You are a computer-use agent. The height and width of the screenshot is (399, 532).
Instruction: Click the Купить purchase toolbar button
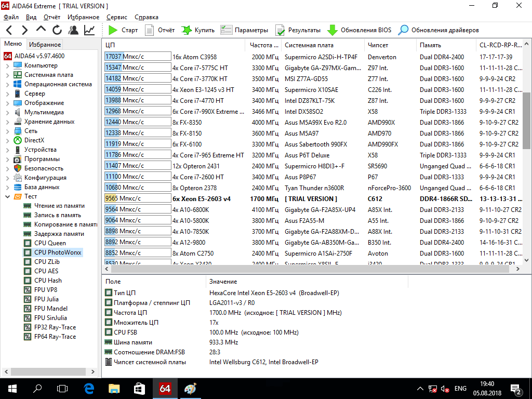click(x=198, y=30)
